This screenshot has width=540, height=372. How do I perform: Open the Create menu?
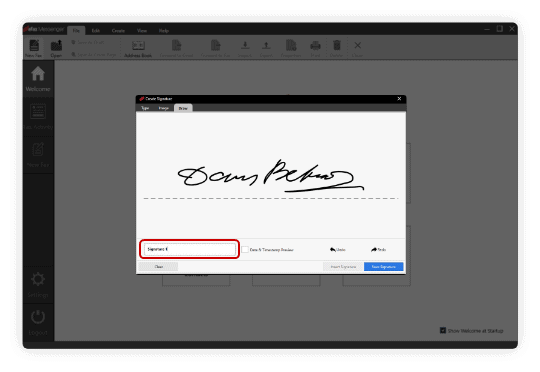click(118, 31)
